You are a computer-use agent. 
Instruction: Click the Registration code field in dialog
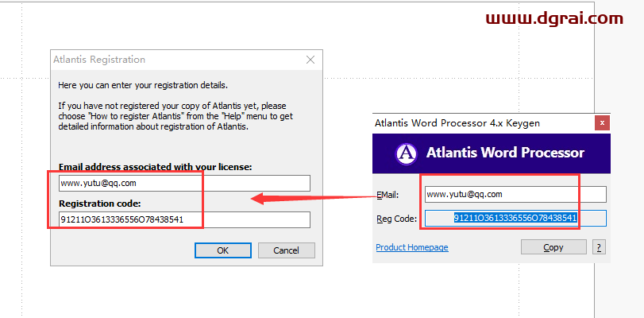coord(184,220)
